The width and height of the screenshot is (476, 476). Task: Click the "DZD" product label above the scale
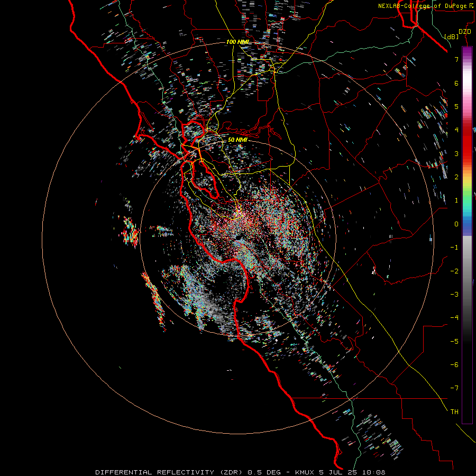pyautogui.click(x=465, y=32)
